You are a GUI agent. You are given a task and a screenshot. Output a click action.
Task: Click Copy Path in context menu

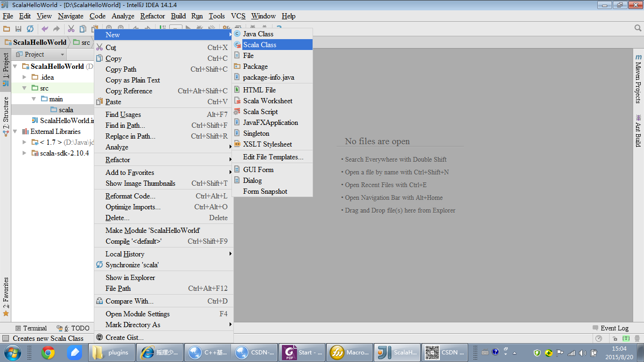(164, 69)
